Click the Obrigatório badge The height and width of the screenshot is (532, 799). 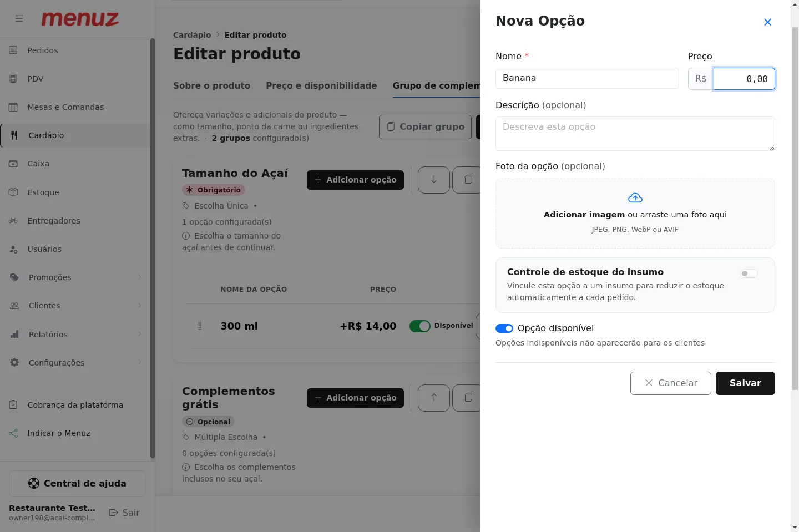coord(214,190)
